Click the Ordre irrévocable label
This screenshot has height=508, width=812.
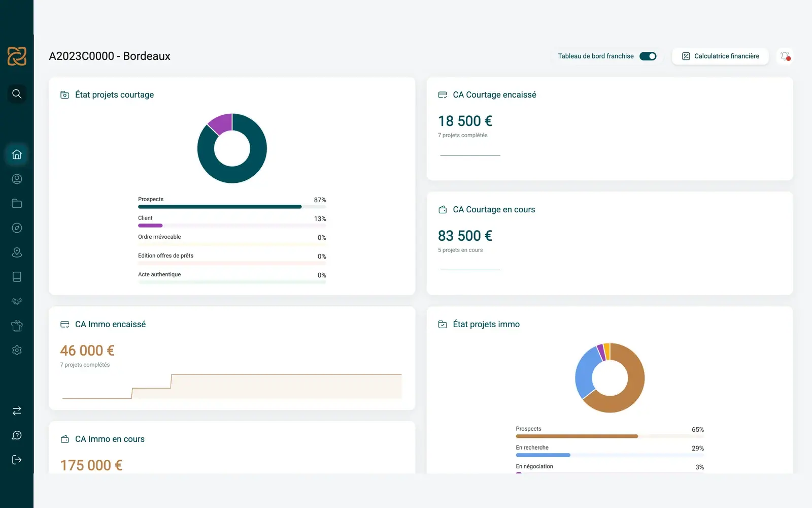159,237
